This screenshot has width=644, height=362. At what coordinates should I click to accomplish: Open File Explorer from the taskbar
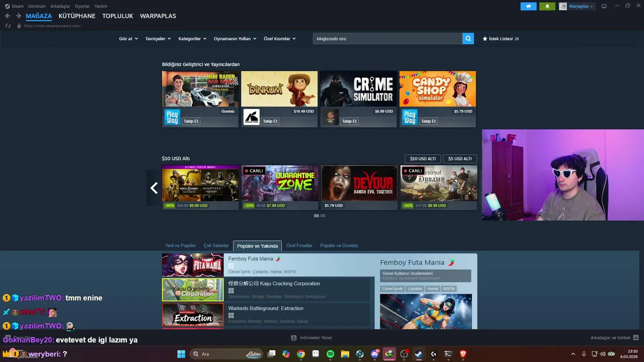click(x=345, y=354)
